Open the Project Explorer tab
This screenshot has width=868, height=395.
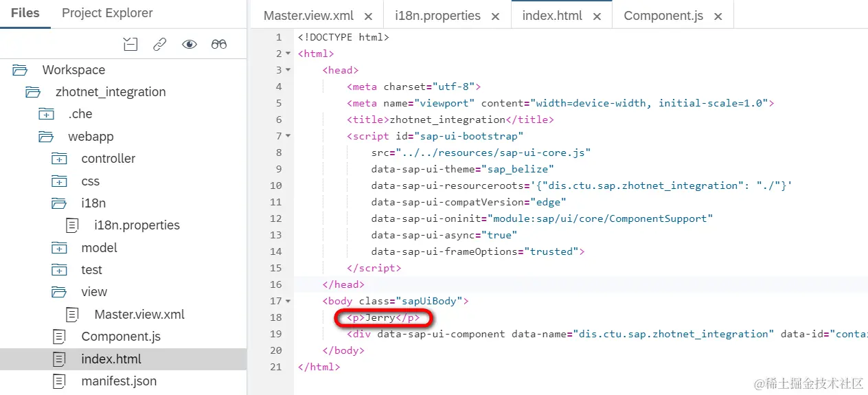[107, 13]
